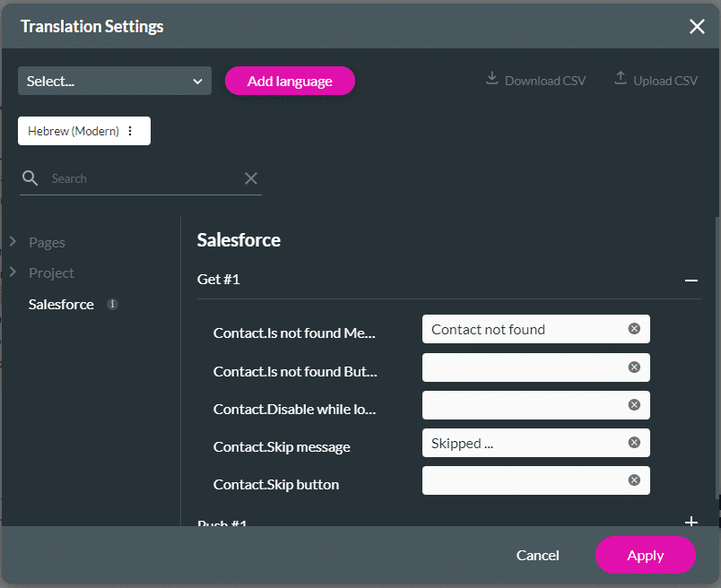Expand the Push #1 section
Screen dimensions: 721x588
coord(691,522)
